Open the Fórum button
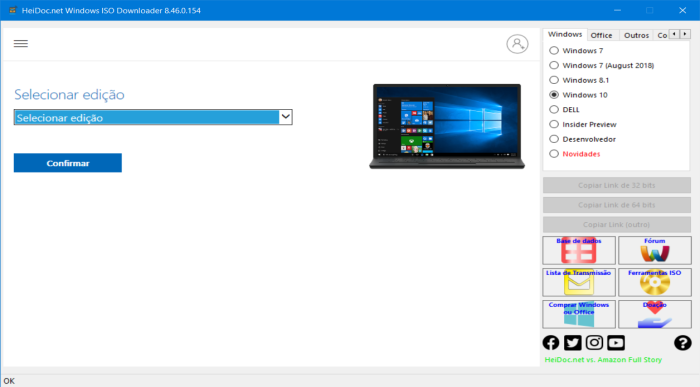 (x=654, y=250)
